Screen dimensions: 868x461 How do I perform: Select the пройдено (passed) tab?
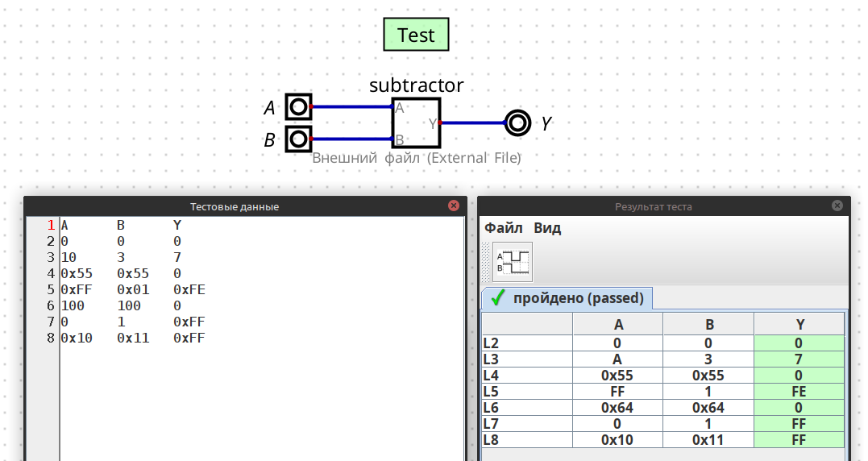(x=567, y=298)
